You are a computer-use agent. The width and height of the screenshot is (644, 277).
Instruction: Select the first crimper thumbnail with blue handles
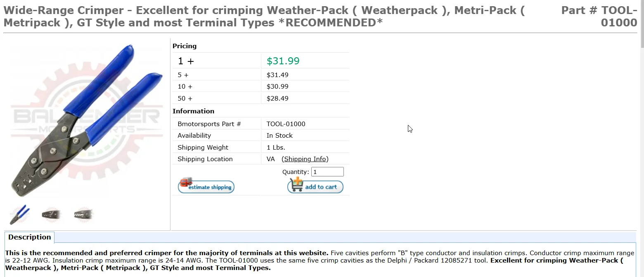pyautogui.click(x=20, y=214)
